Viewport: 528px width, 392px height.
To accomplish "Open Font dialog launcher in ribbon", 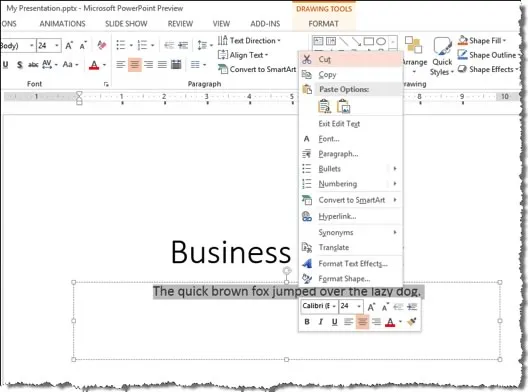I will tap(106, 85).
